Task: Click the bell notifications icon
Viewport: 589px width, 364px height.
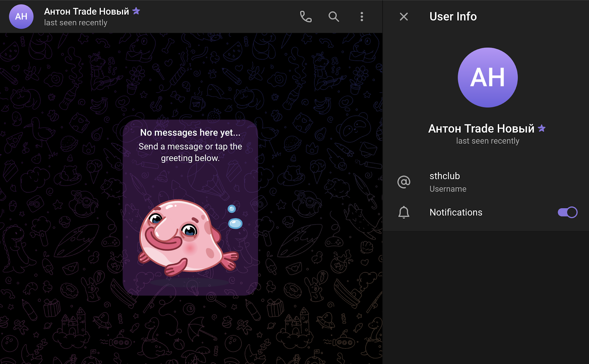Action: [x=404, y=212]
